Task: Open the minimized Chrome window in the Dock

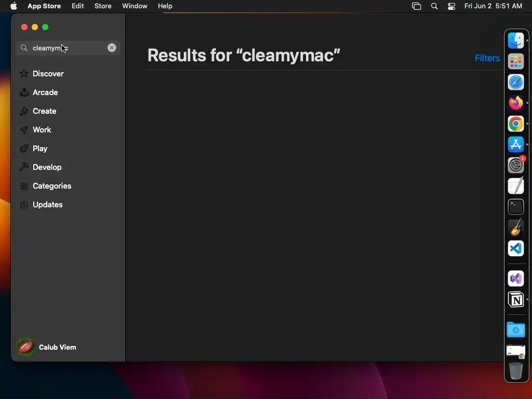Action: (516, 352)
